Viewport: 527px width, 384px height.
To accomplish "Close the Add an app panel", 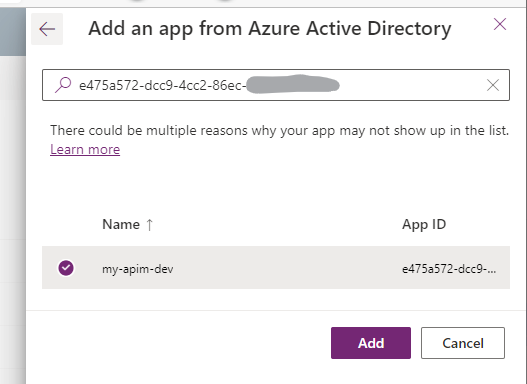I will tap(500, 24).
